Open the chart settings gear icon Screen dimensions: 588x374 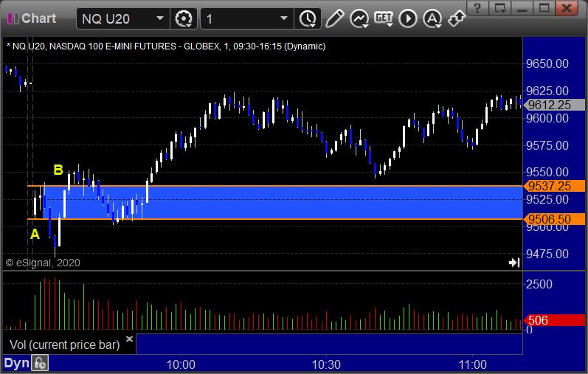tap(184, 18)
